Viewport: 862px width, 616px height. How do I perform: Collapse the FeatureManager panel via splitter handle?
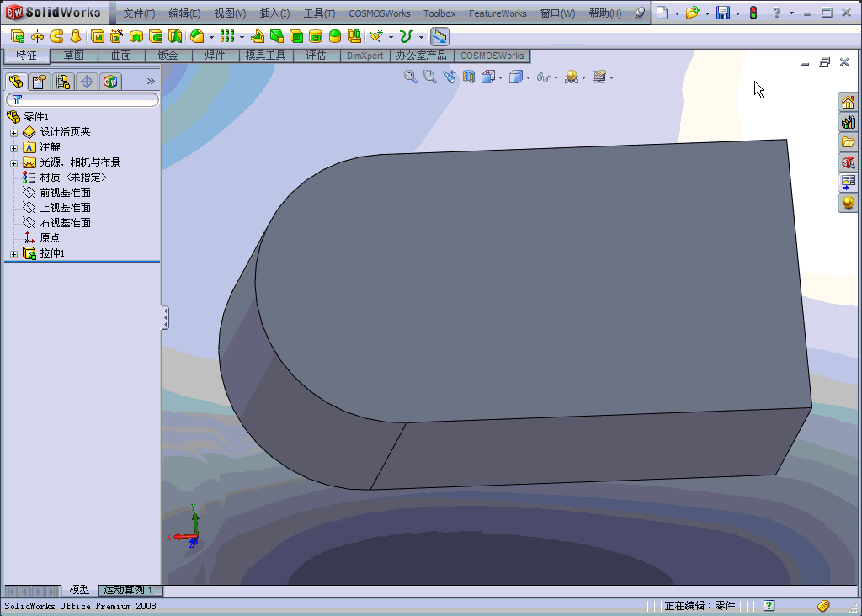165,317
